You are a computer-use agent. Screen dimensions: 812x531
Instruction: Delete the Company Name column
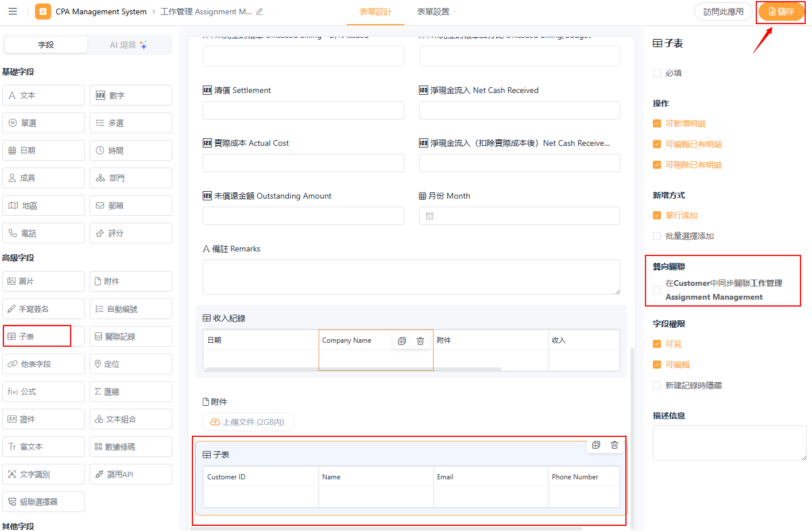click(420, 341)
